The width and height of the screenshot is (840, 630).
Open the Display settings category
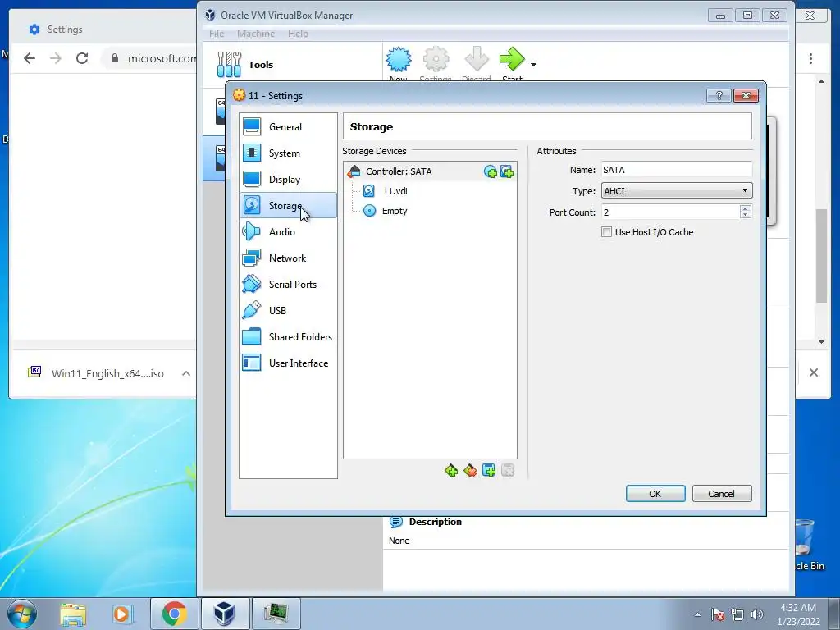288,180
